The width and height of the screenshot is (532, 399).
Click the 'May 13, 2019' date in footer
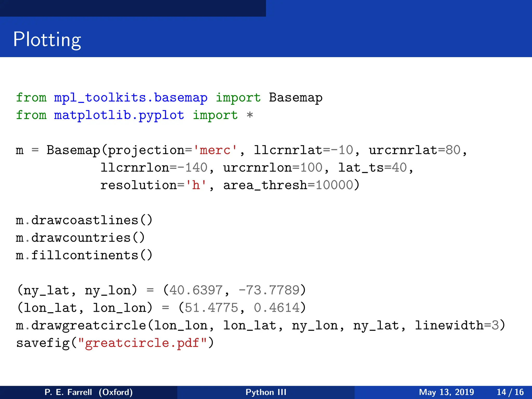click(x=446, y=392)
